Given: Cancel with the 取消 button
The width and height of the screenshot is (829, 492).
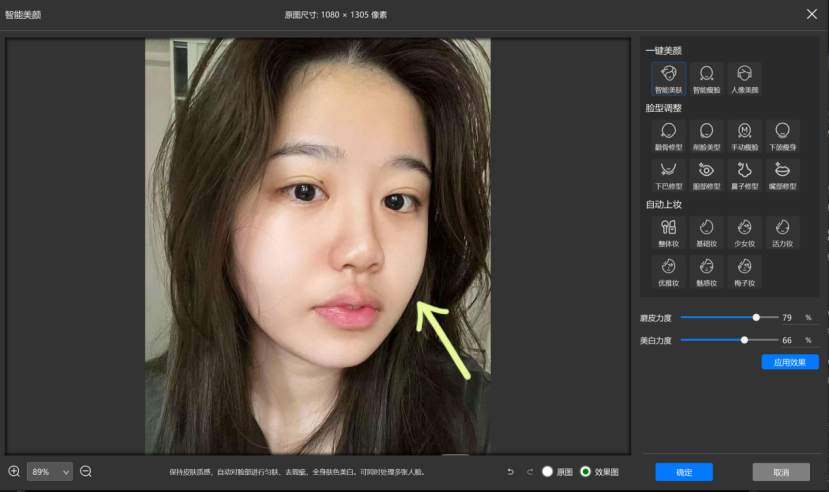Looking at the screenshot, I should pyautogui.click(x=781, y=472).
